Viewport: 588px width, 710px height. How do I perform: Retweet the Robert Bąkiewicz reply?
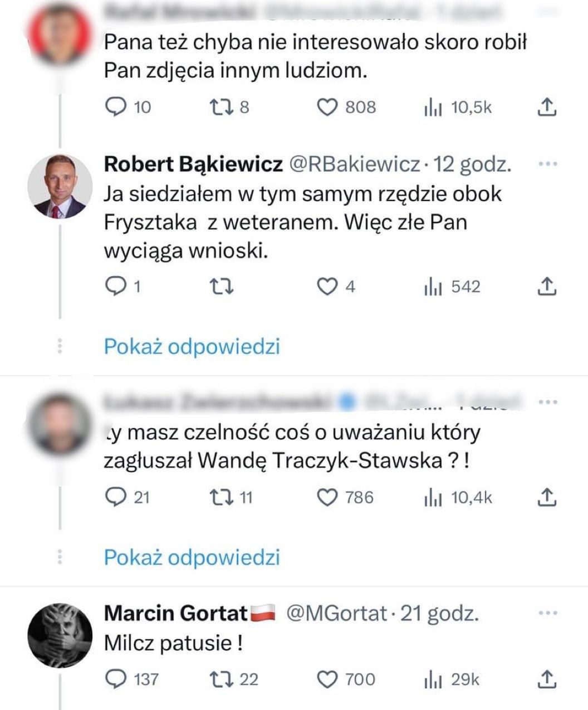(224, 287)
